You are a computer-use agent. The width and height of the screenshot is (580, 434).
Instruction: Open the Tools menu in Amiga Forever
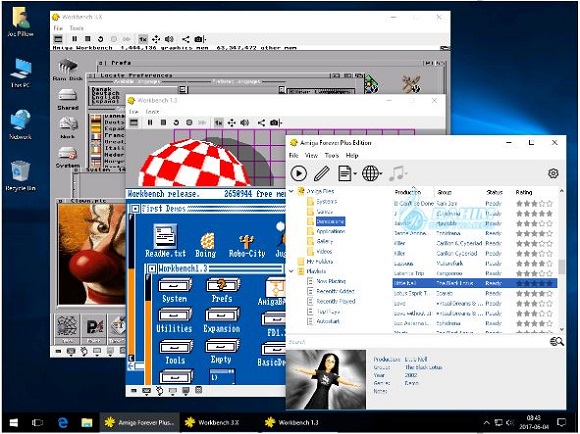point(332,155)
